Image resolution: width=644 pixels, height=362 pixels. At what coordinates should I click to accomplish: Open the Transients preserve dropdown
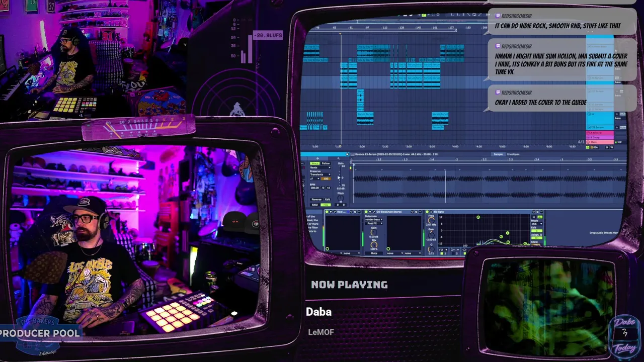[320, 174]
